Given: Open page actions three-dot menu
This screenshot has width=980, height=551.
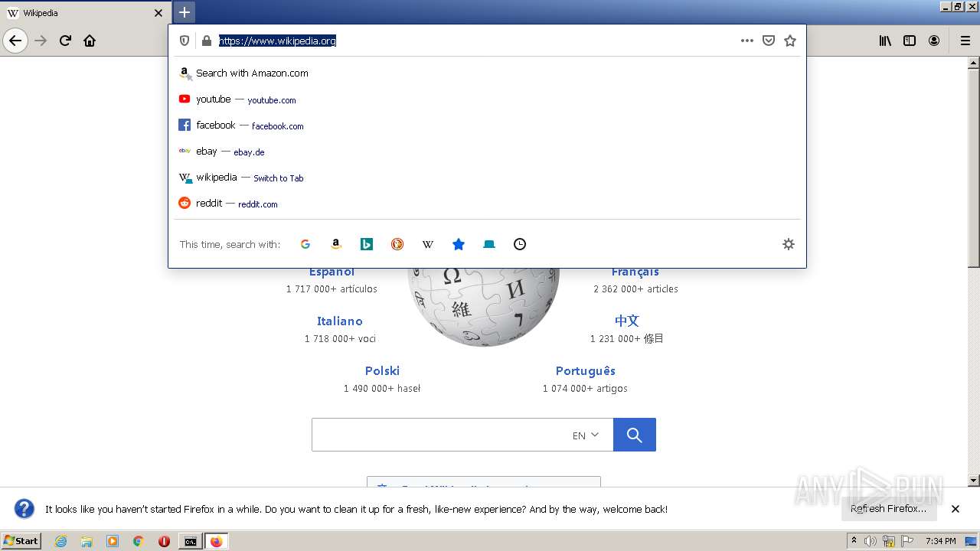Looking at the screenshot, I should (747, 41).
